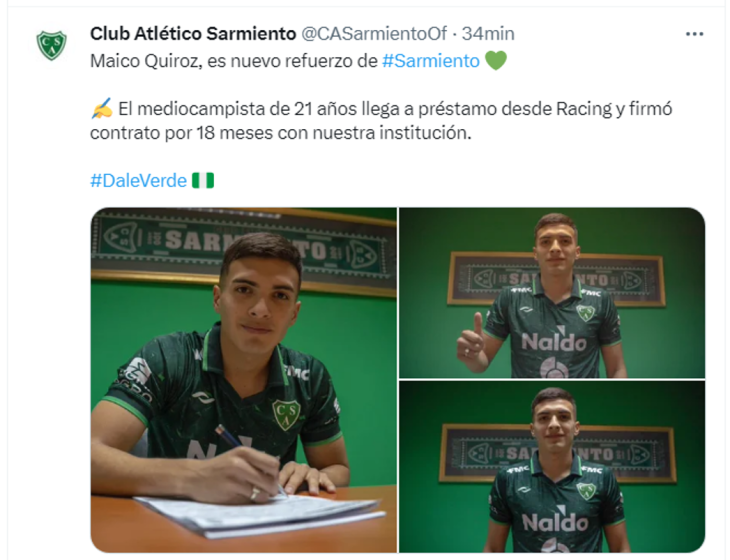
Task: Click the CSA shield on signing photo jersey
Action: (286, 414)
